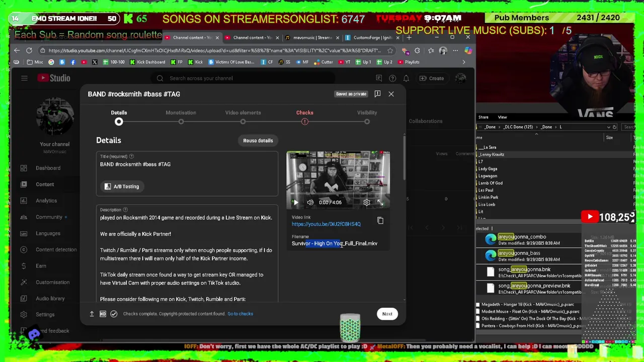Open Content in the Studio sidebar
Image resolution: width=644 pixels, height=362 pixels.
point(45,184)
